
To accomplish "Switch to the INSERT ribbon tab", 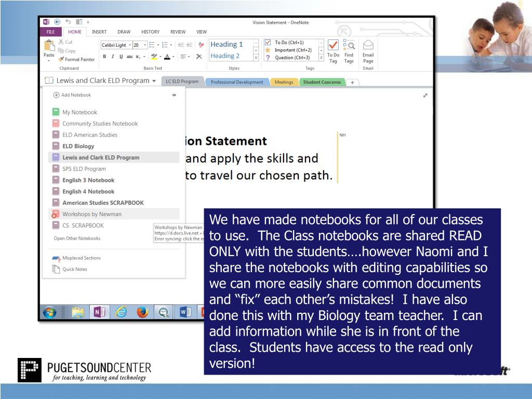I will coord(99,32).
